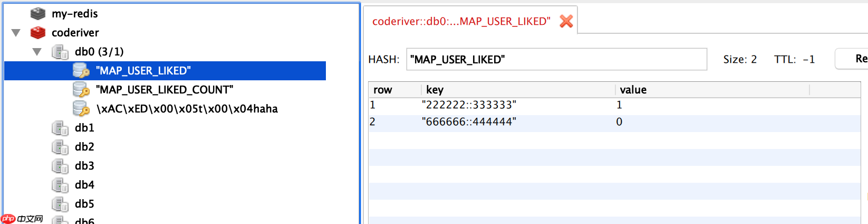Click the db5 database icon
Screen dimensions: 868x224
click(60, 204)
